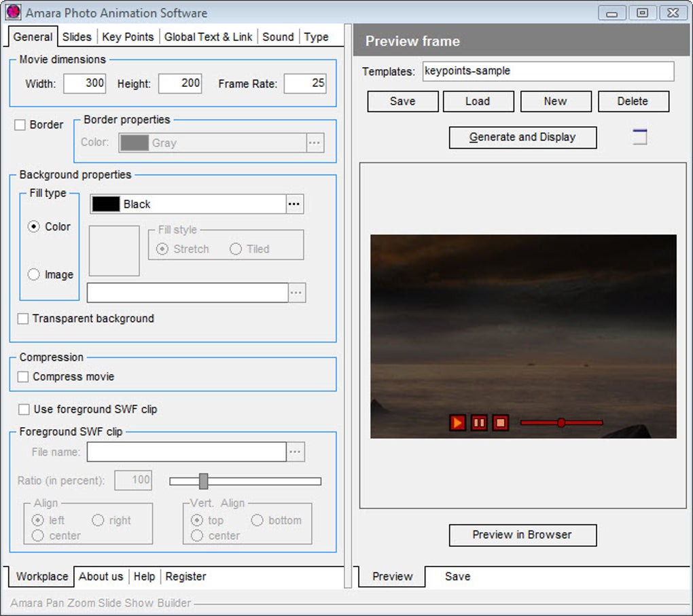The height and width of the screenshot is (616, 693).
Task: Click the Black background color swatch
Action: coord(105,204)
